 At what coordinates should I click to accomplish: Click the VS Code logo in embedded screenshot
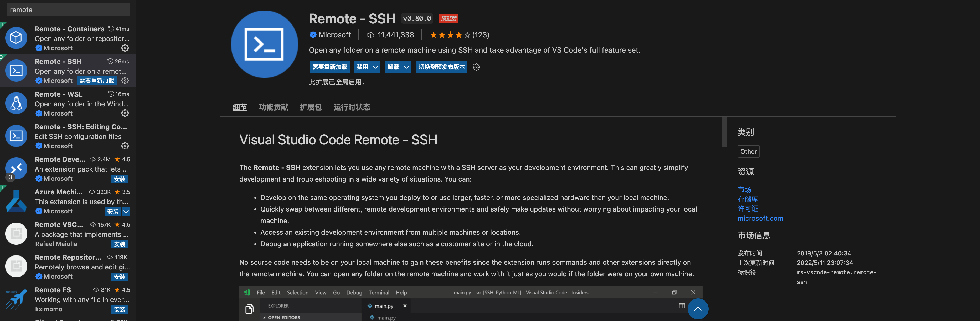point(247,292)
